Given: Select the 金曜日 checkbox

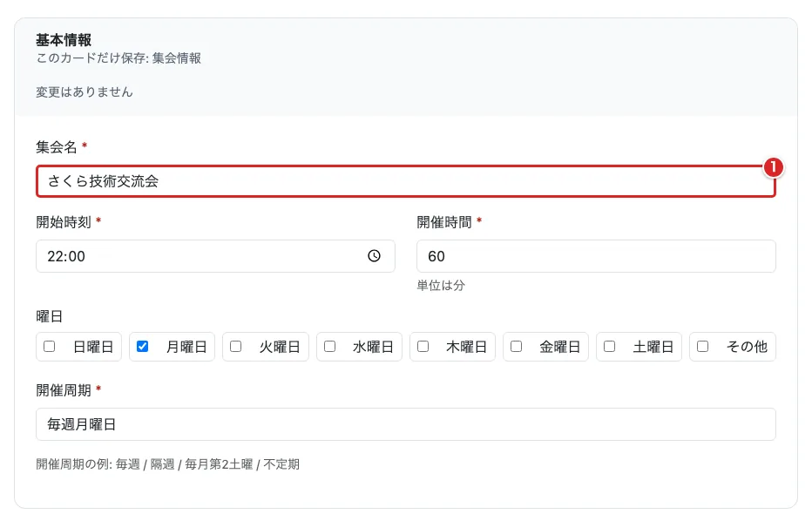Looking at the screenshot, I should click(x=517, y=346).
